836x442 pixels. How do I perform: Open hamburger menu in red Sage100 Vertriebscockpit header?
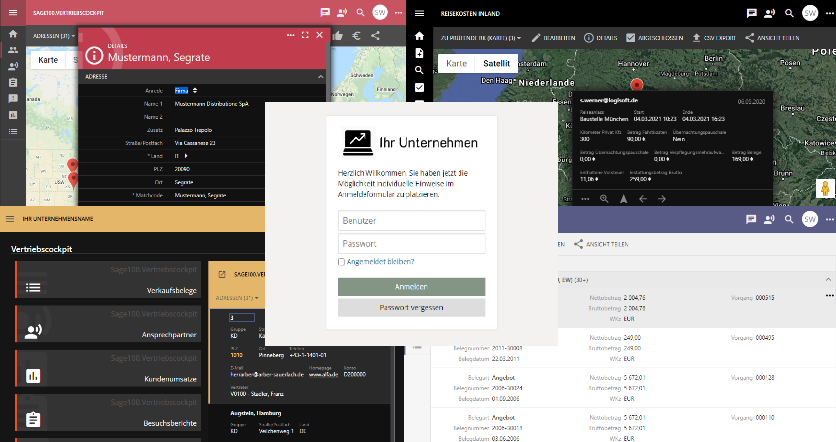pyautogui.click(x=13, y=12)
